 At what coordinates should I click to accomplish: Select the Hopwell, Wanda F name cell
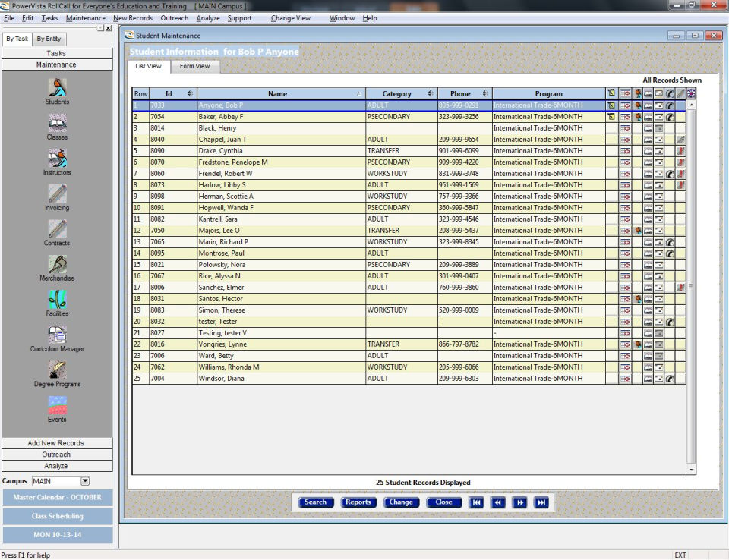pyautogui.click(x=281, y=208)
